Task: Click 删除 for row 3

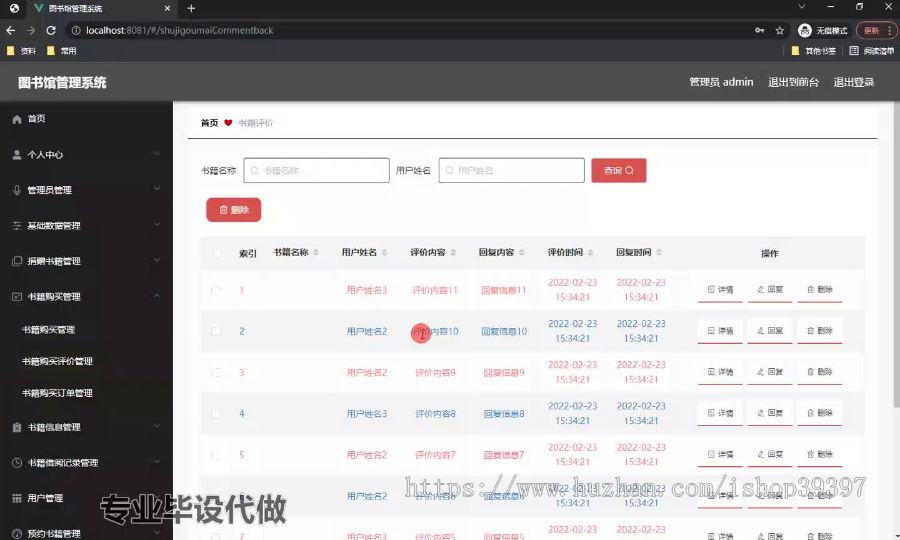Action: [820, 372]
